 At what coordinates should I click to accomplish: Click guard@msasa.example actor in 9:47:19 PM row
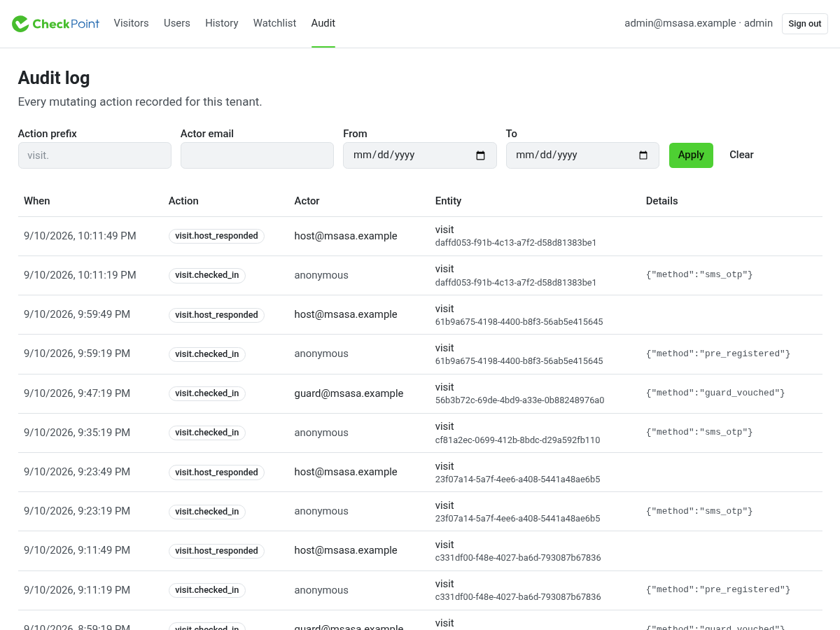(x=349, y=393)
